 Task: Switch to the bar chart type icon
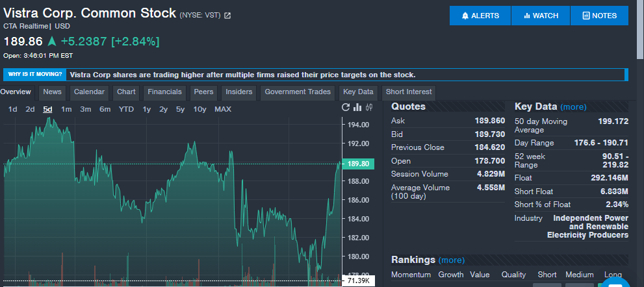coord(357,107)
